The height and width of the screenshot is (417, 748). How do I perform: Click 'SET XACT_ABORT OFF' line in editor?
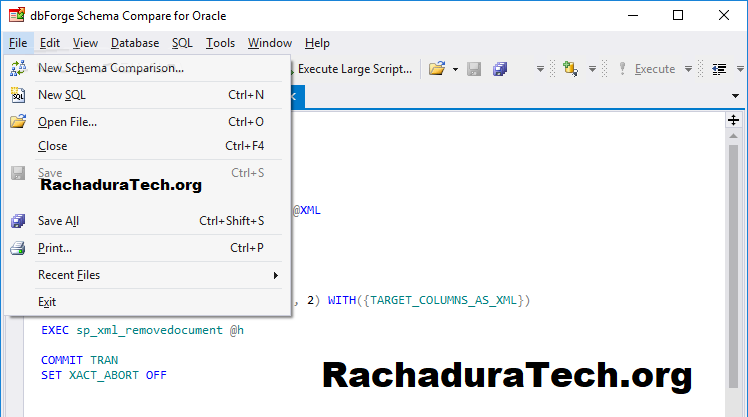(x=104, y=375)
